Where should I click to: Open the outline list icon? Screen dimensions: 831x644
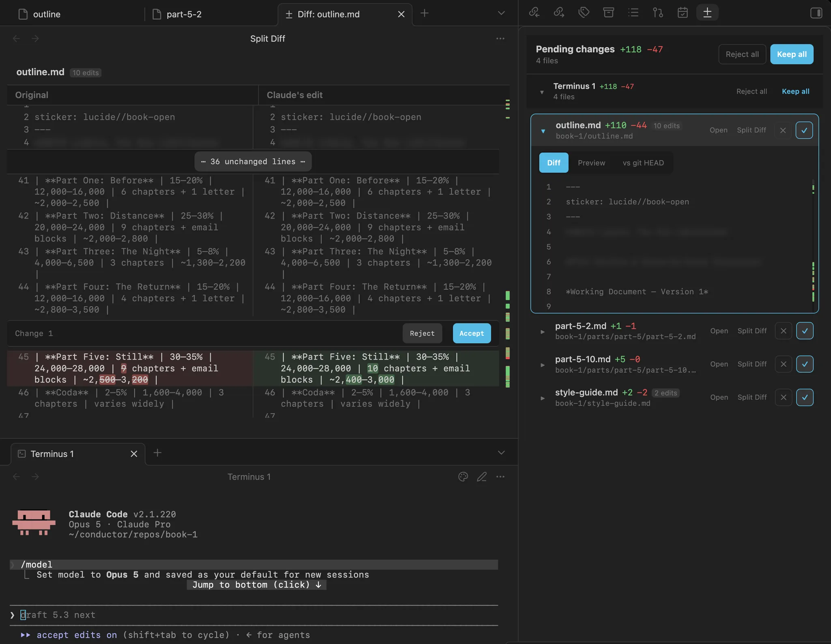pos(633,13)
